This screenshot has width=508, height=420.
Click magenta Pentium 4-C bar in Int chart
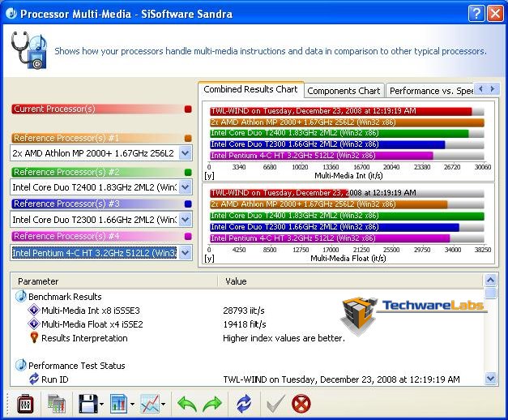tap(322, 156)
